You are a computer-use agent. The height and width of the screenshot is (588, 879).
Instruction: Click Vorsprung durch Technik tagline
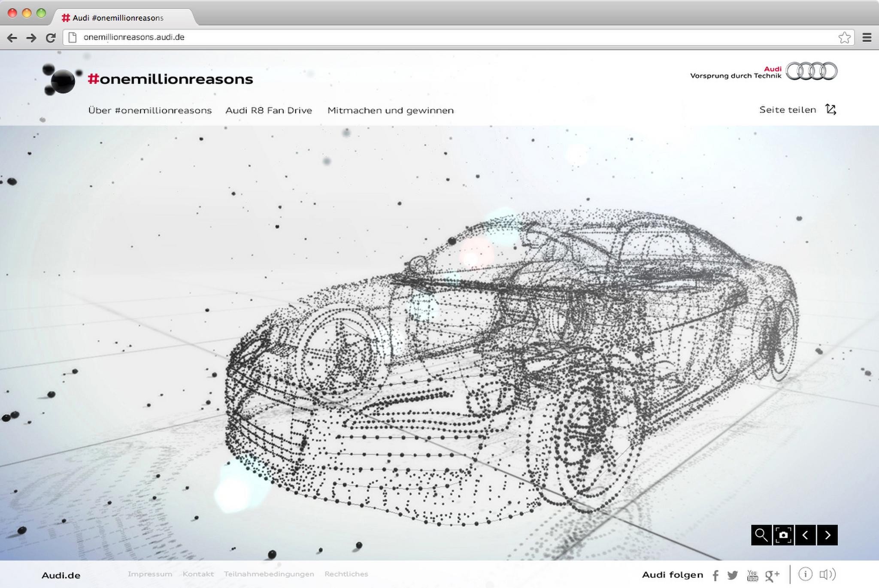[x=736, y=76]
